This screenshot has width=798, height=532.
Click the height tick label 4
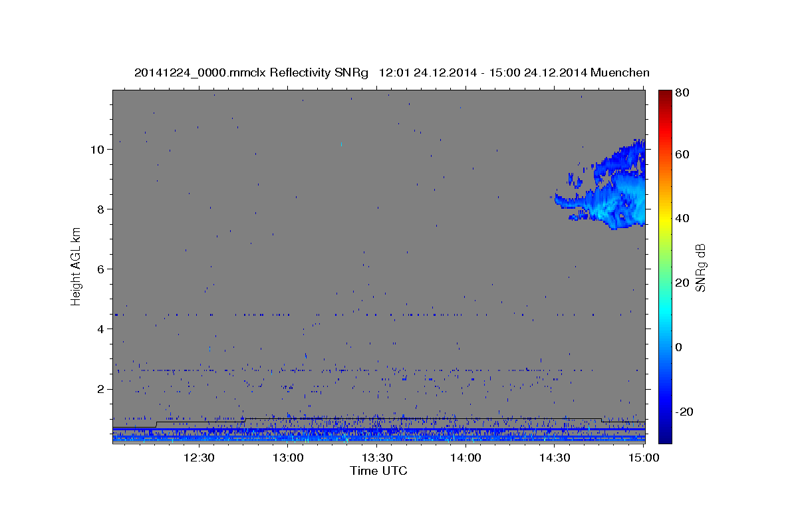point(101,329)
